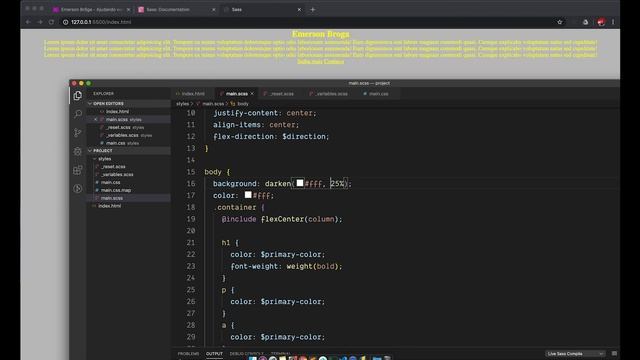640x360 pixels.
Task: Click line number 21 in the gutter
Action: [x=191, y=243]
